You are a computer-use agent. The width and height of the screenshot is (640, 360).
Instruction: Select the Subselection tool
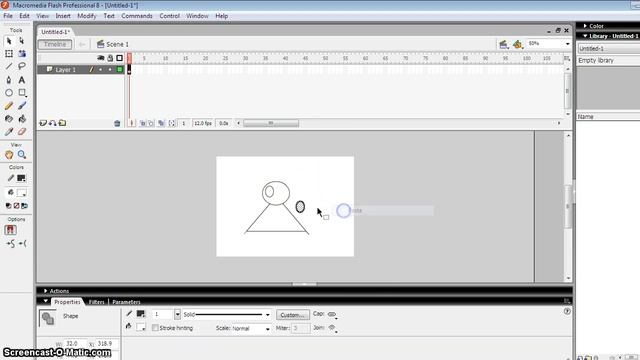tap(22, 41)
